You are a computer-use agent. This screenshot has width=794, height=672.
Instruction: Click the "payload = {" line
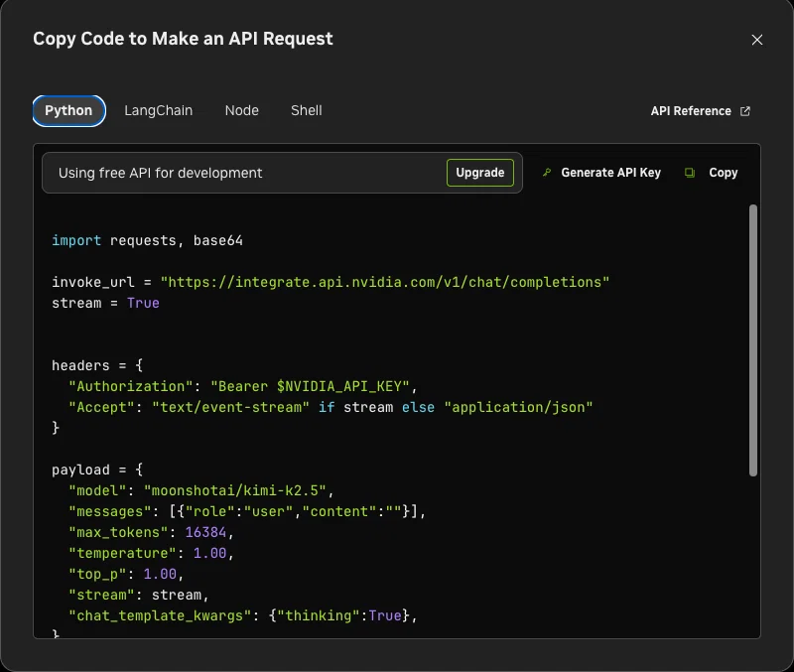click(97, 470)
